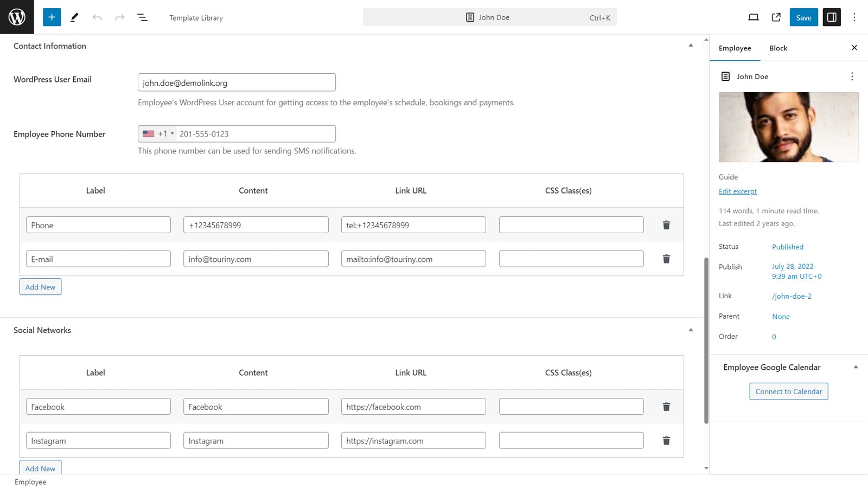
Task: Click the Instagram label input
Action: [x=98, y=440]
